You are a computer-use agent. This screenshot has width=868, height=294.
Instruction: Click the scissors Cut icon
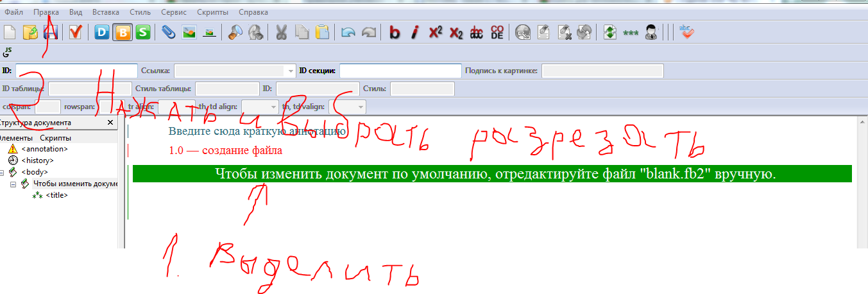click(281, 32)
